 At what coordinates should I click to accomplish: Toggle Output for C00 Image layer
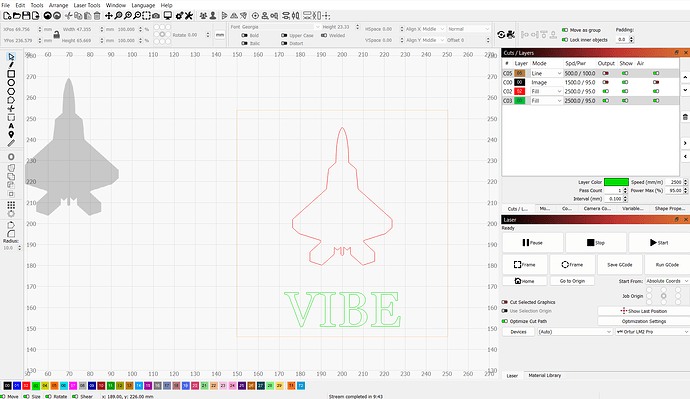pyautogui.click(x=606, y=82)
